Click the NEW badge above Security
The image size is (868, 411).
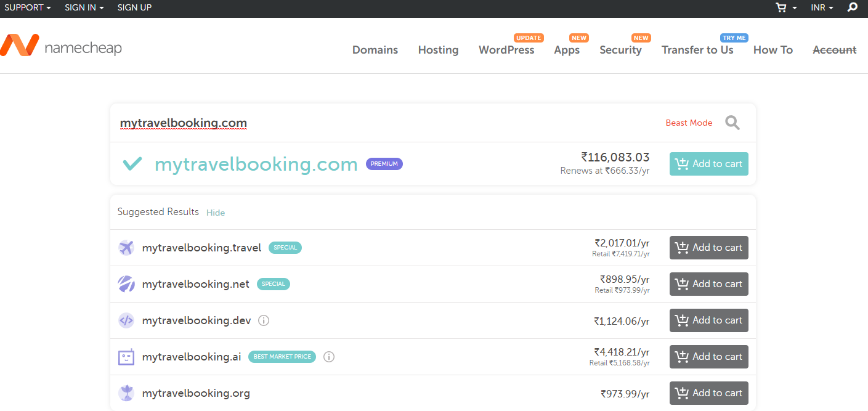[x=641, y=38]
